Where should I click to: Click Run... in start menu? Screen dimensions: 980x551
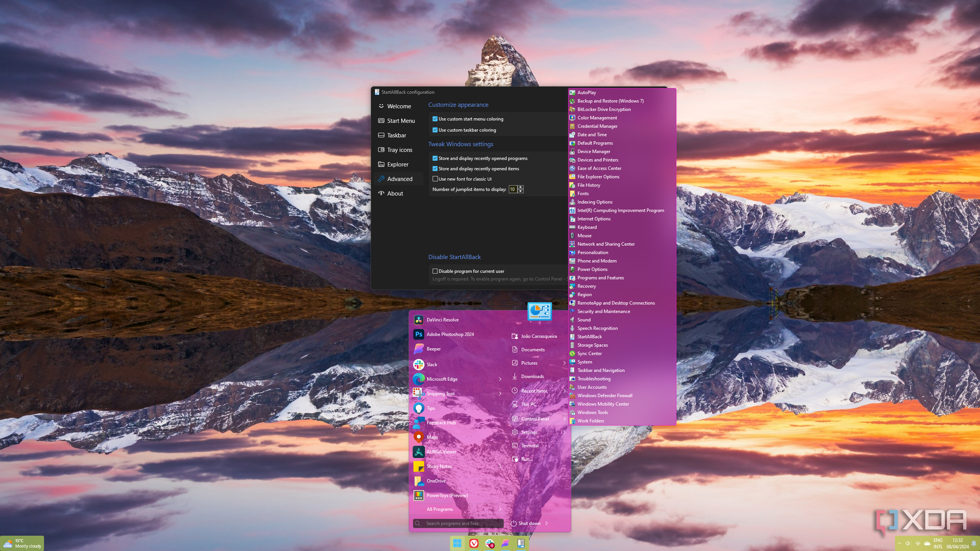click(527, 459)
